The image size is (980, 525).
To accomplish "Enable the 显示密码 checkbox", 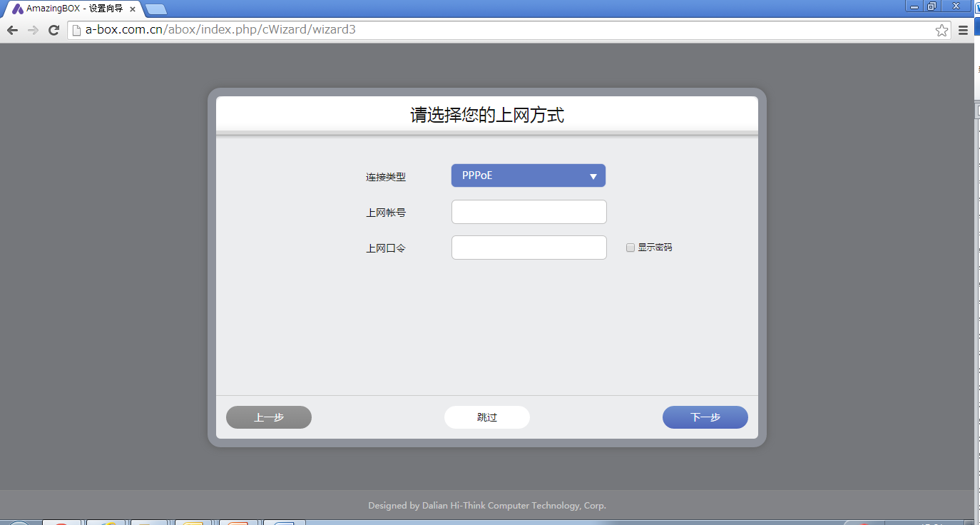I will (x=631, y=248).
